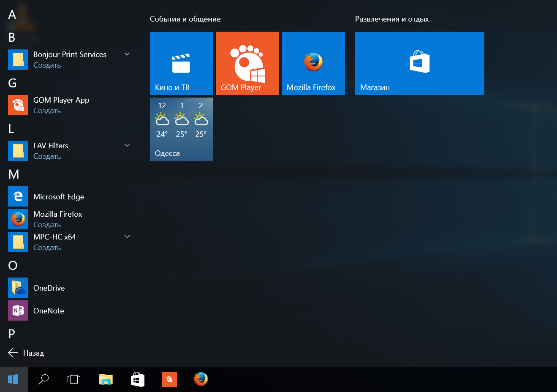Open the Store icon on taskbar
This screenshot has height=392, width=557.
(x=138, y=379)
